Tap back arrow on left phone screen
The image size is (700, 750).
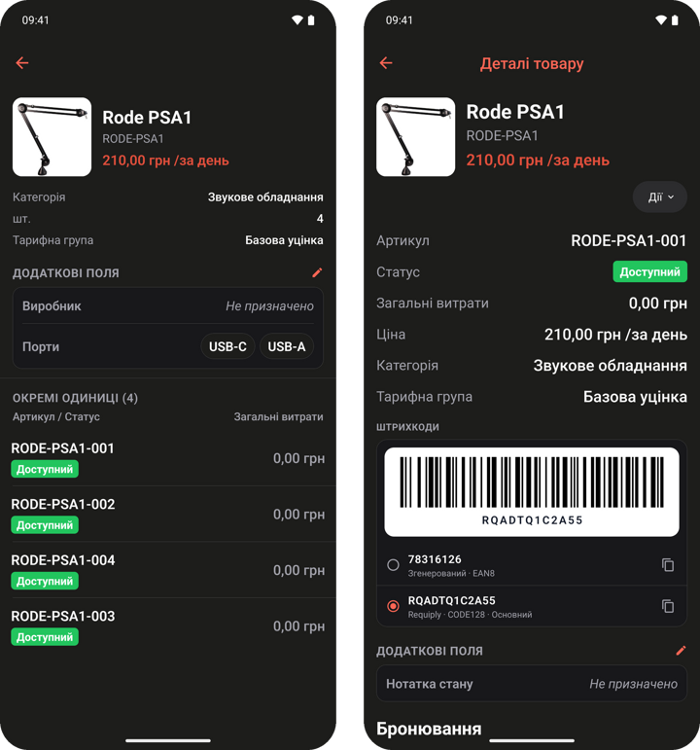click(x=22, y=62)
